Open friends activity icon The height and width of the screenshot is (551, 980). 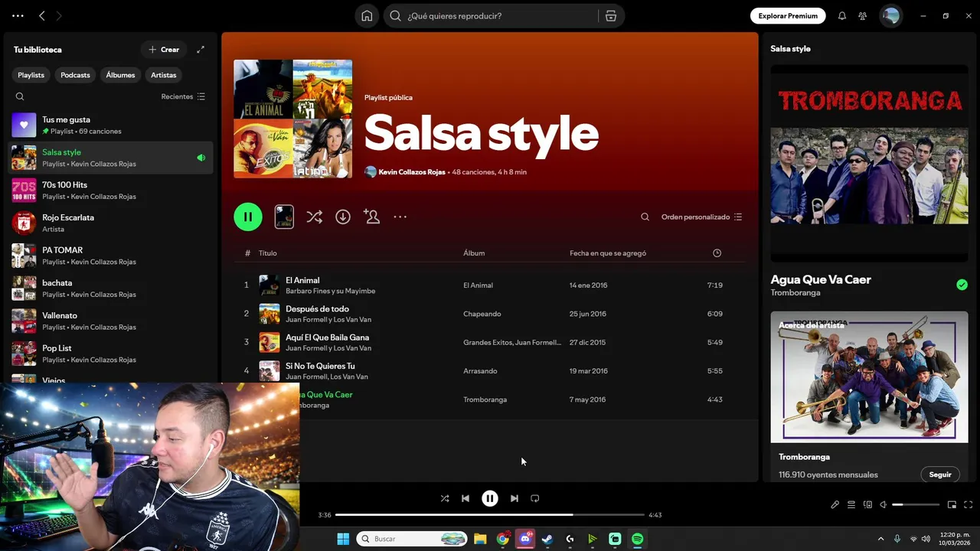pyautogui.click(x=863, y=15)
